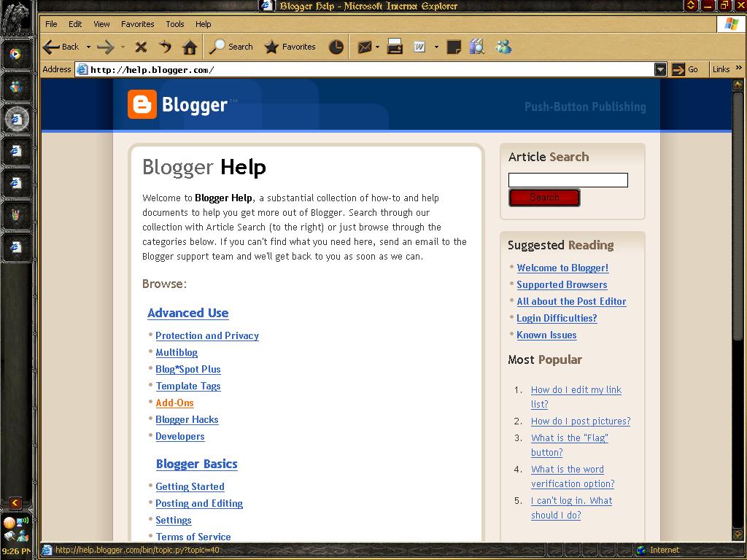Open the Welcome to Blogger! link
Screen dimensions: 747x560
point(562,268)
